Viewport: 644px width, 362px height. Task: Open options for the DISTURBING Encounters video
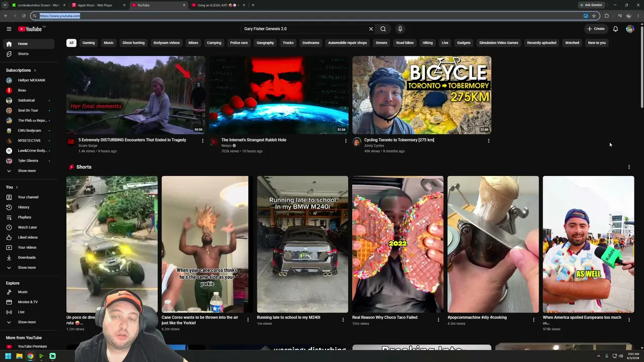pos(203,141)
